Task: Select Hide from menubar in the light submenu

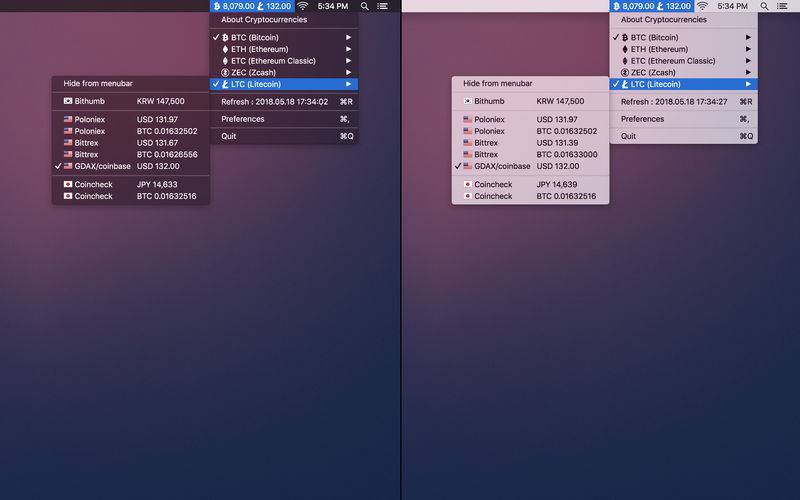Action: pyautogui.click(x=530, y=83)
